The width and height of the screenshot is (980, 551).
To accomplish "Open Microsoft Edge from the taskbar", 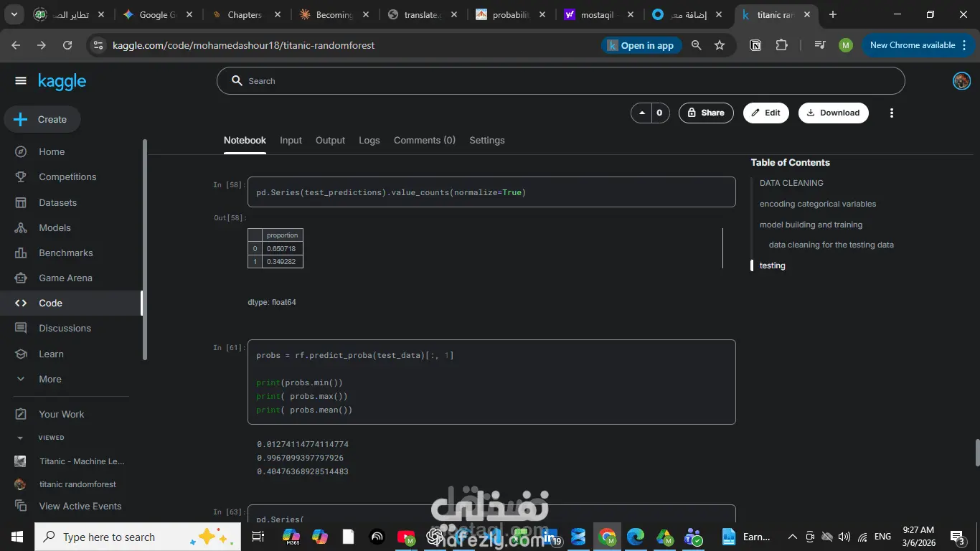I will [636, 537].
